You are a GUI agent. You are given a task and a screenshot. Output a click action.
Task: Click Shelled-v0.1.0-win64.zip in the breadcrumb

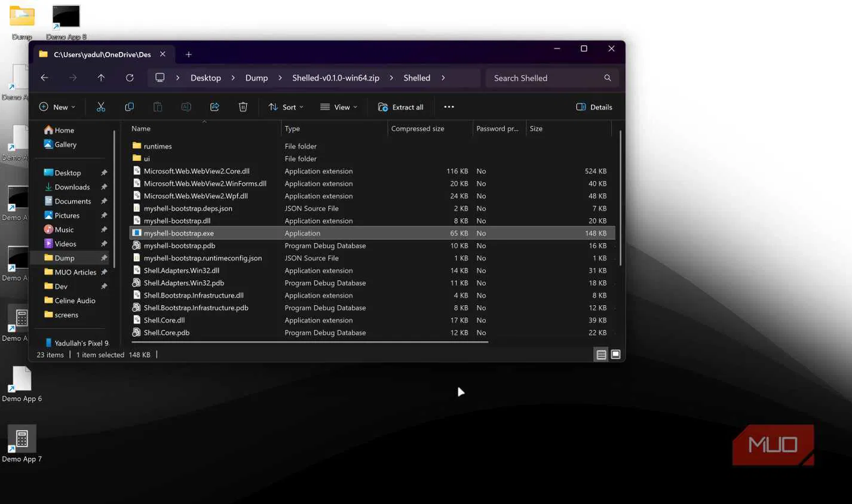pyautogui.click(x=336, y=78)
